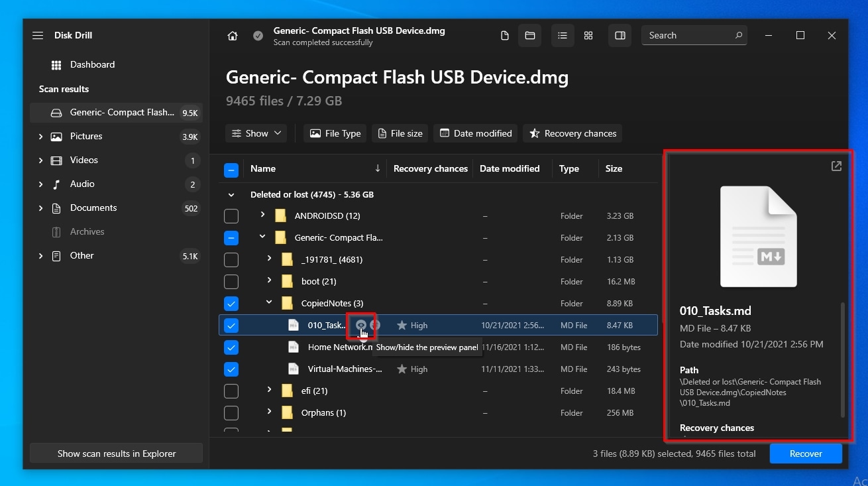This screenshot has height=486, width=868.
Task: Collapse the CopiedNotes folder
Action: click(x=269, y=302)
